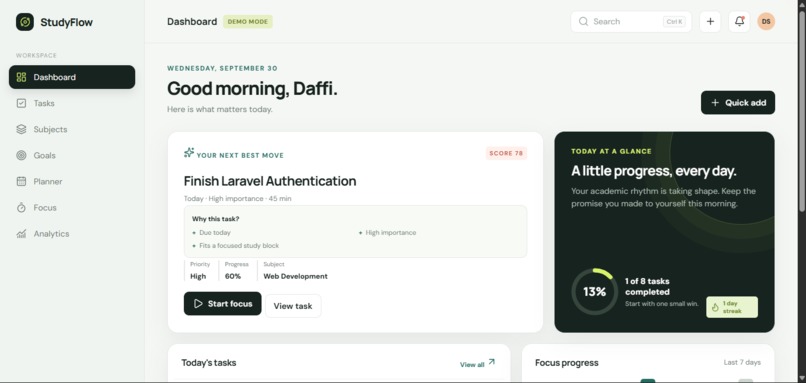
Task: Select Focus in the sidebar
Action: click(x=72, y=208)
